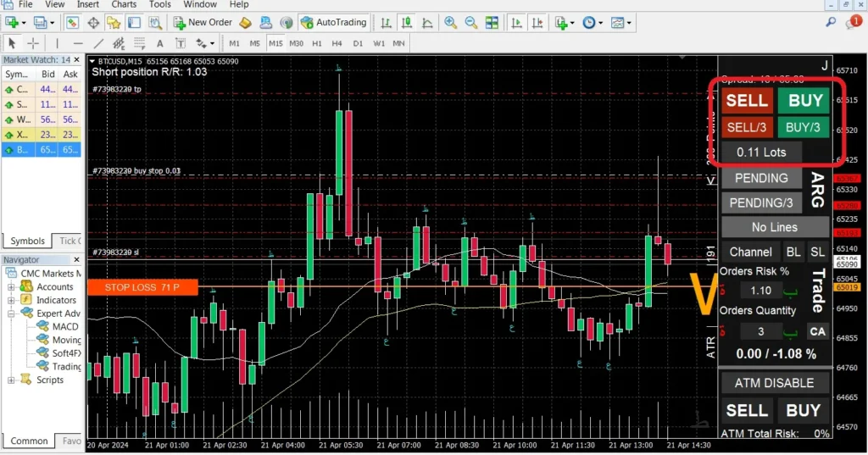The width and height of the screenshot is (868, 455).
Task: Collapse the Expert Advisors tree node
Action: pyautogui.click(x=10, y=314)
